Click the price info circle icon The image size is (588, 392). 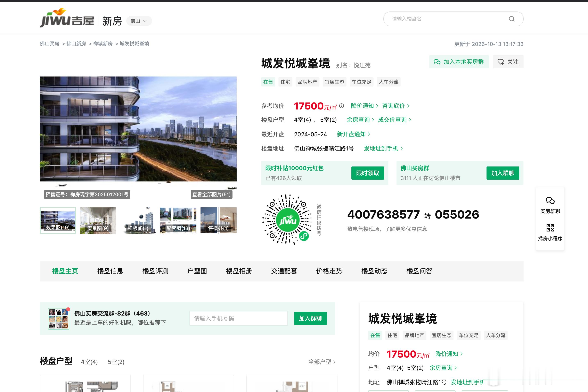pyautogui.click(x=342, y=106)
